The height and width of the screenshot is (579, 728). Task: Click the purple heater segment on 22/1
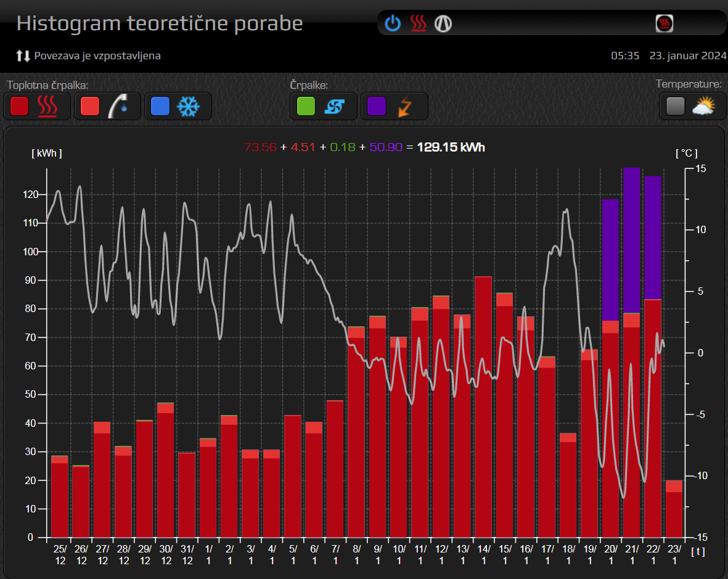pos(653,238)
